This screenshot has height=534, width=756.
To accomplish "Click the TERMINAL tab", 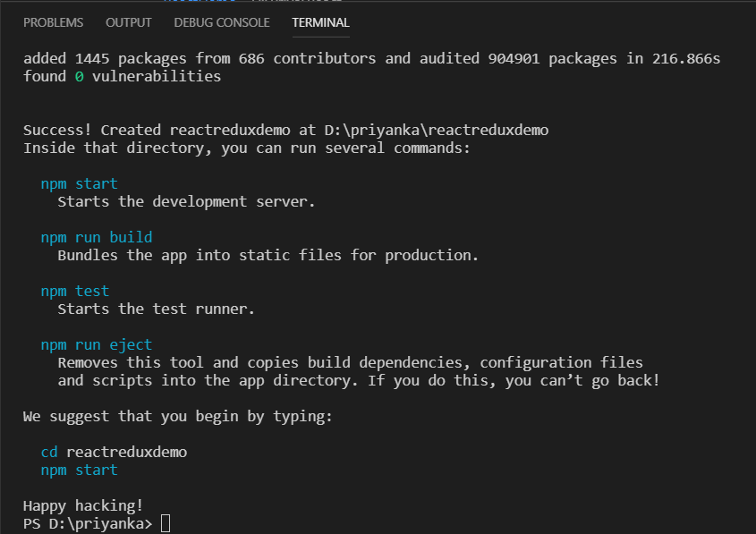I will [x=320, y=22].
